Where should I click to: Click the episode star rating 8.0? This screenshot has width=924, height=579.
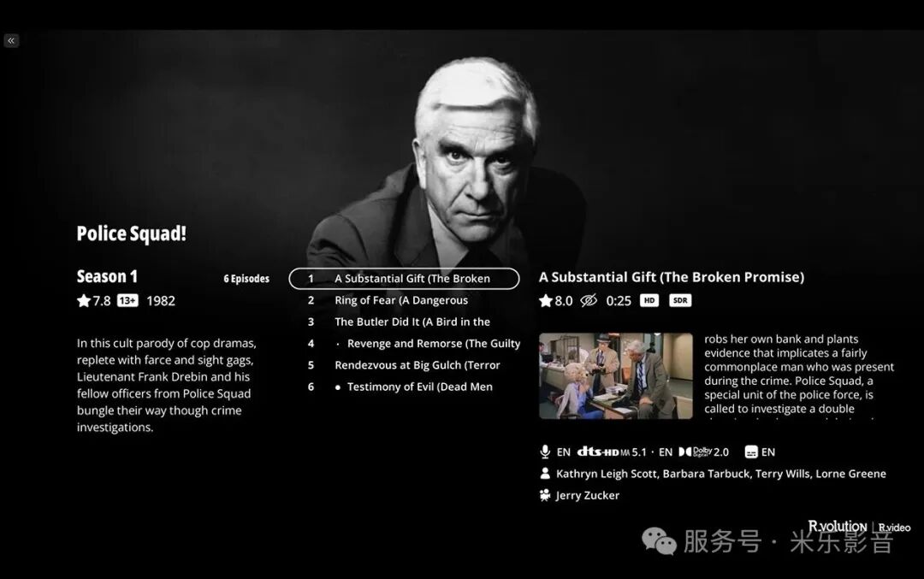coord(556,300)
